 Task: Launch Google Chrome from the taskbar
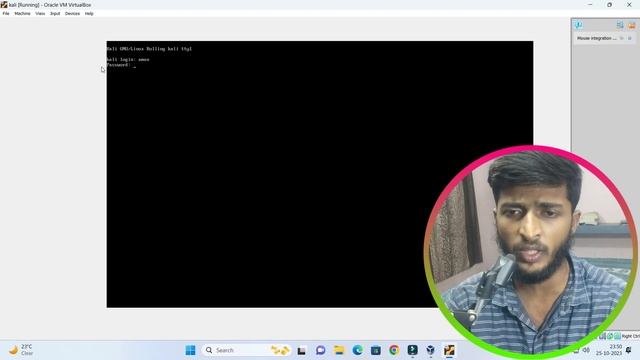[x=394, y=350]
